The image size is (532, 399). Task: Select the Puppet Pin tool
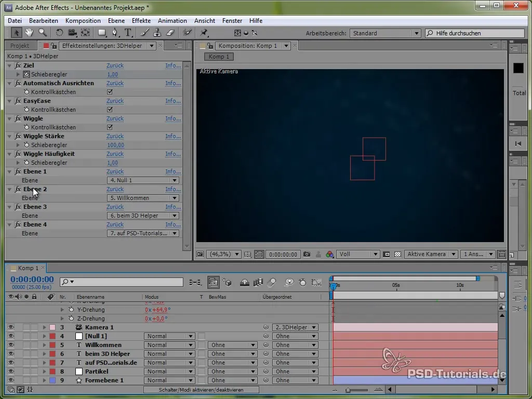[x=204, y=33]
